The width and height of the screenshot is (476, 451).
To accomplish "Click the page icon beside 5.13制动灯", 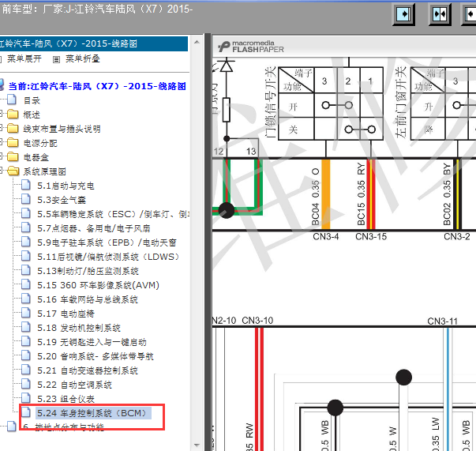I will coord(26,270).
